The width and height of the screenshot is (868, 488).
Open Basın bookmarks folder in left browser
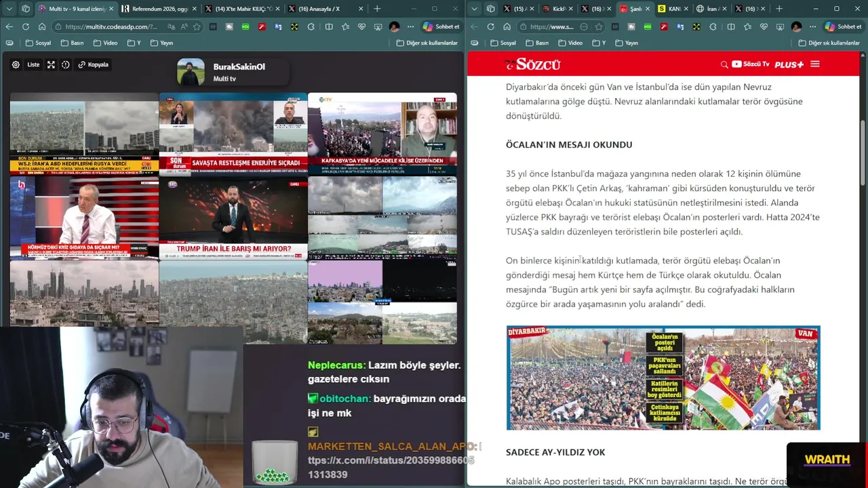pos(72,43)
